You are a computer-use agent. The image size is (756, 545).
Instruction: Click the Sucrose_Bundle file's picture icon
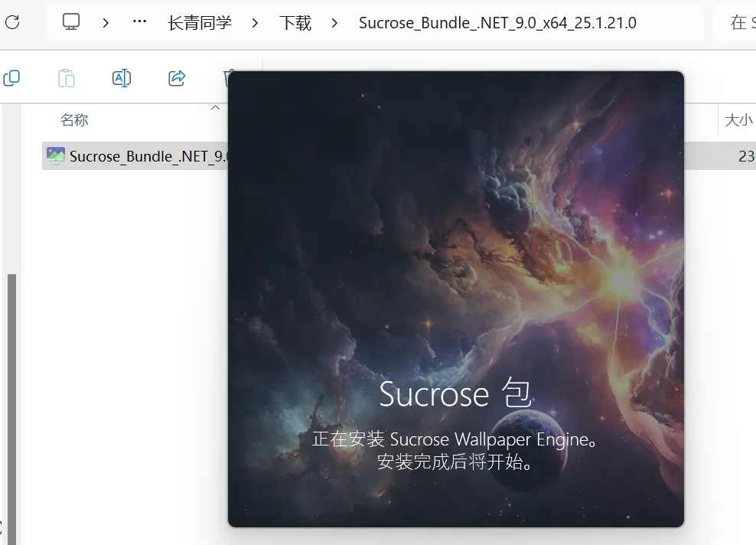tap(55, 156)
